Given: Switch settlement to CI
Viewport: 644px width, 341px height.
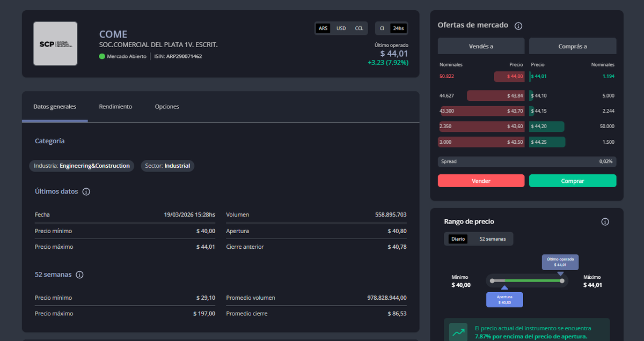Looking at the screenshot, I should (382, 28).
